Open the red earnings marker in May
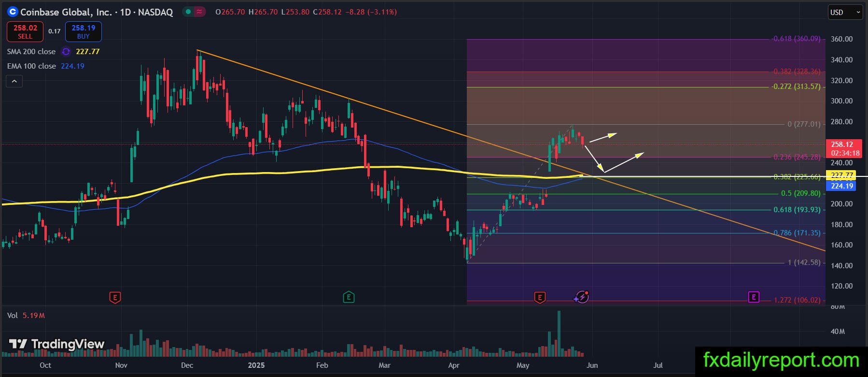The height and width of the screenshot is (377, 868). coord(540,297)
